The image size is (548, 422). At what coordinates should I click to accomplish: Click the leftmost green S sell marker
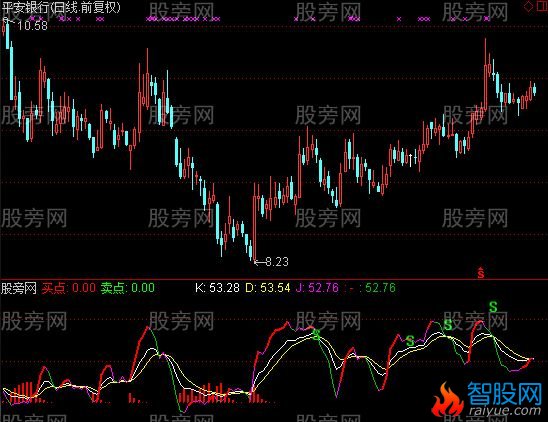(x=316, y=334)
